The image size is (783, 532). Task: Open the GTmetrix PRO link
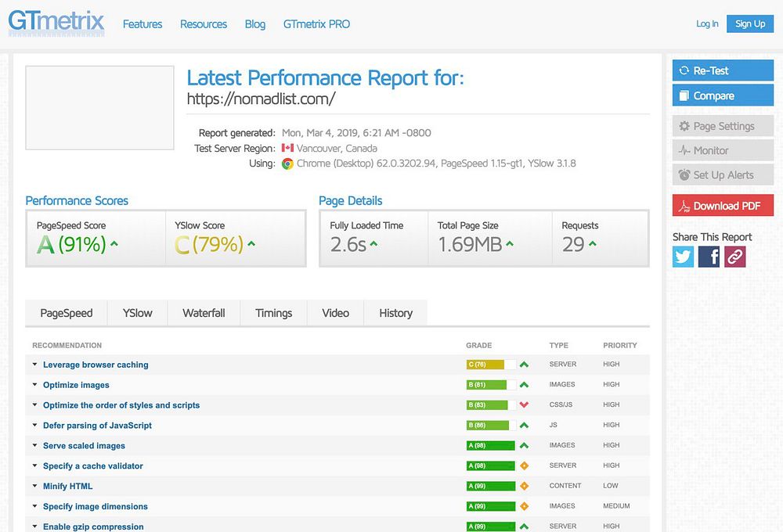pos(316,24)
